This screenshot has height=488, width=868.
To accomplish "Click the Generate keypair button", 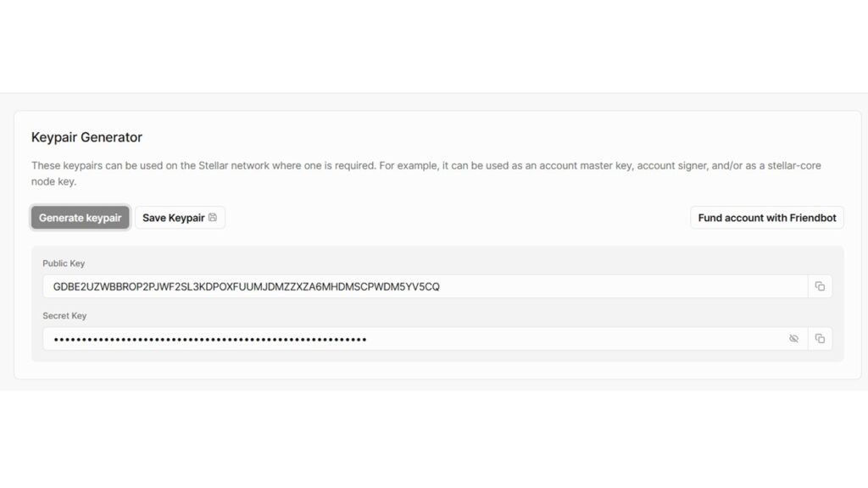I will pyautogui.click(x=81, y=218).
